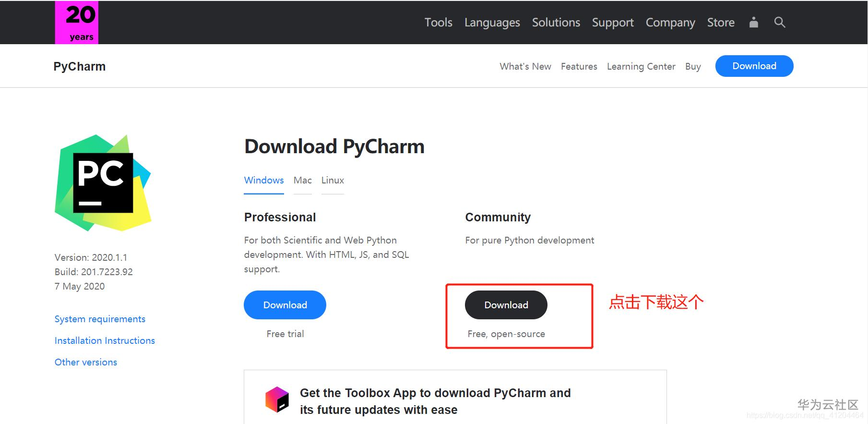The image size is (868, 424).
Task: Open Installation Instructions link
Action: 105,340
